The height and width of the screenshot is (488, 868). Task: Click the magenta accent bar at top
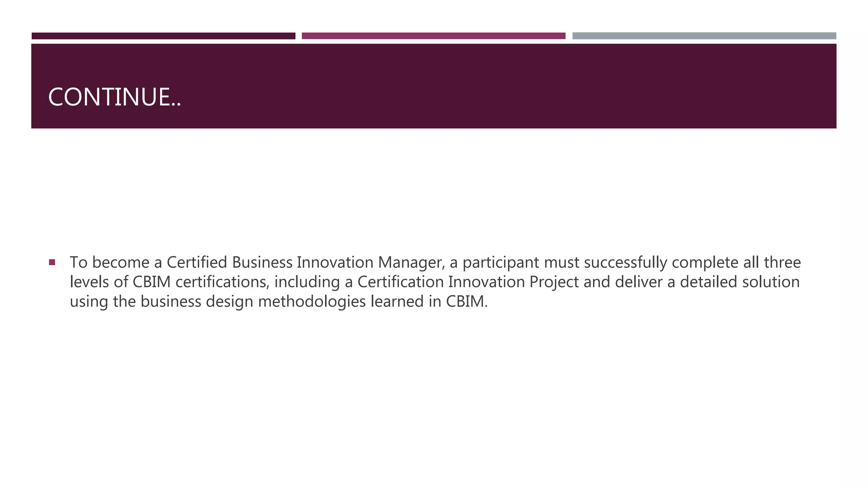(x=434, y=36)
